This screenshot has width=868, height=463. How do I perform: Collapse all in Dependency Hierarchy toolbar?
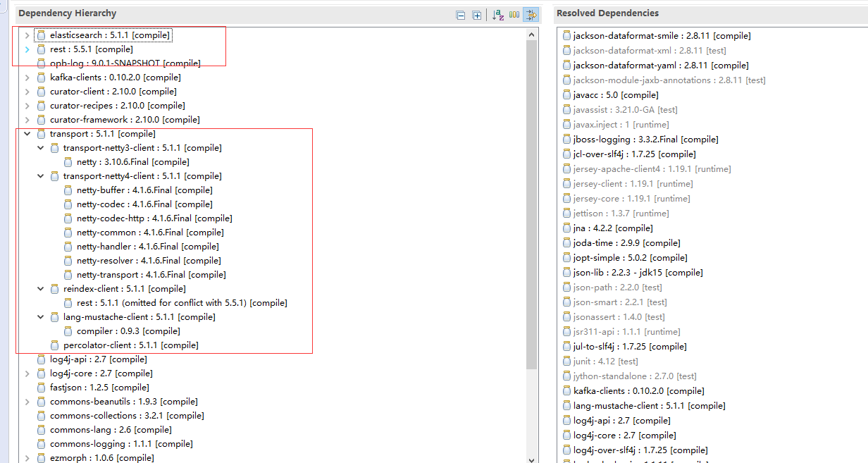pos(461,15)
